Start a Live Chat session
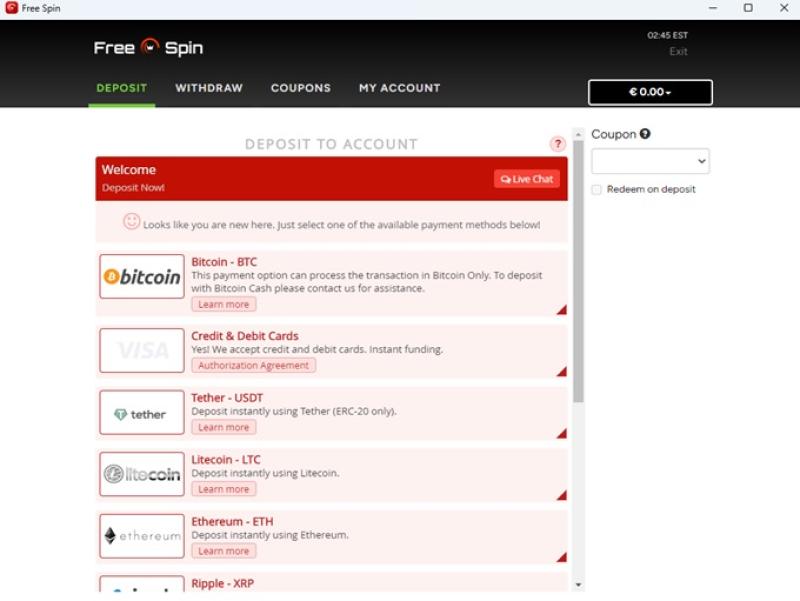 point(527,179)
